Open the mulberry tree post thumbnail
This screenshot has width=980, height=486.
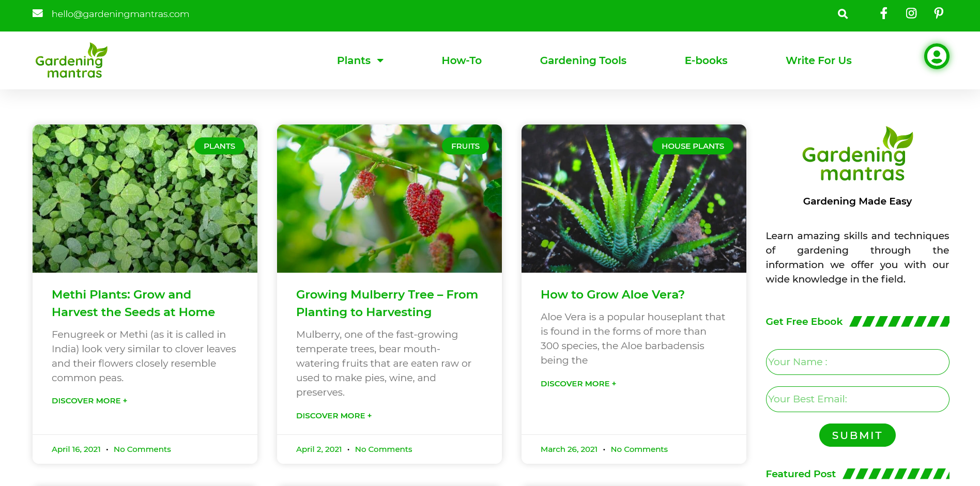(x=389, y=198)
